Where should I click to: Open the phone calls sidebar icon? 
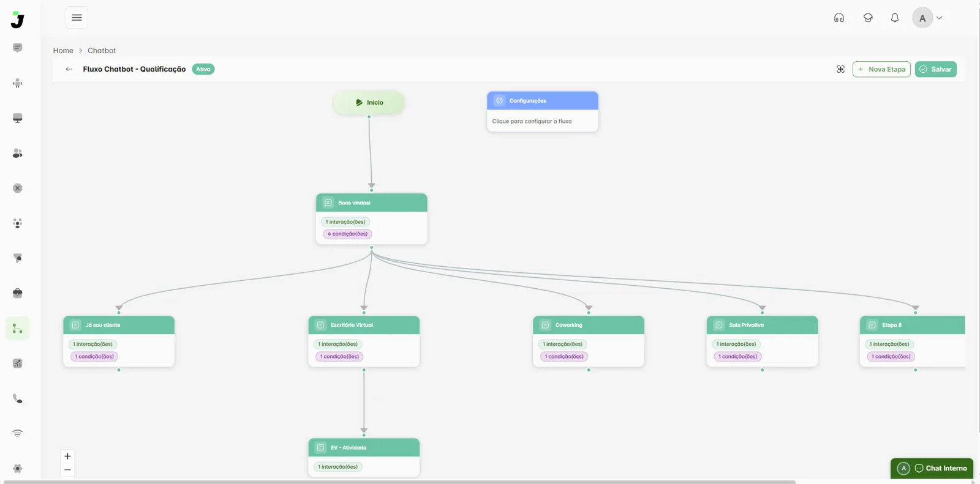[x=18, y=398]
